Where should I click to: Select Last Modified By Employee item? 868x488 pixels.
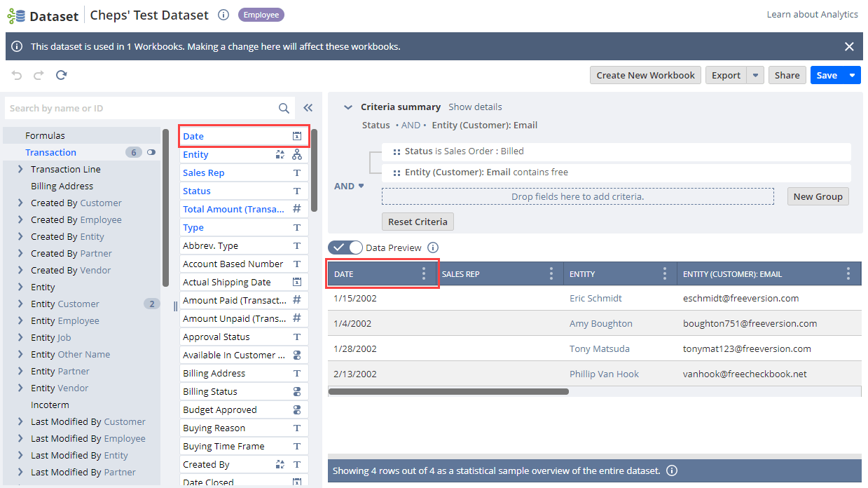[x=88, y=438]
